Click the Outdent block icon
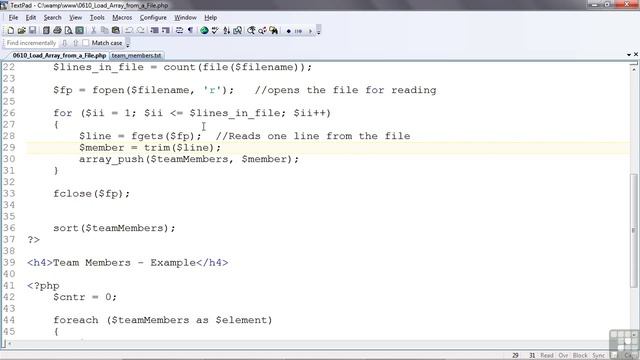Image resolution: width=640 pixels, height=360 pixels. tap(154, 31)
